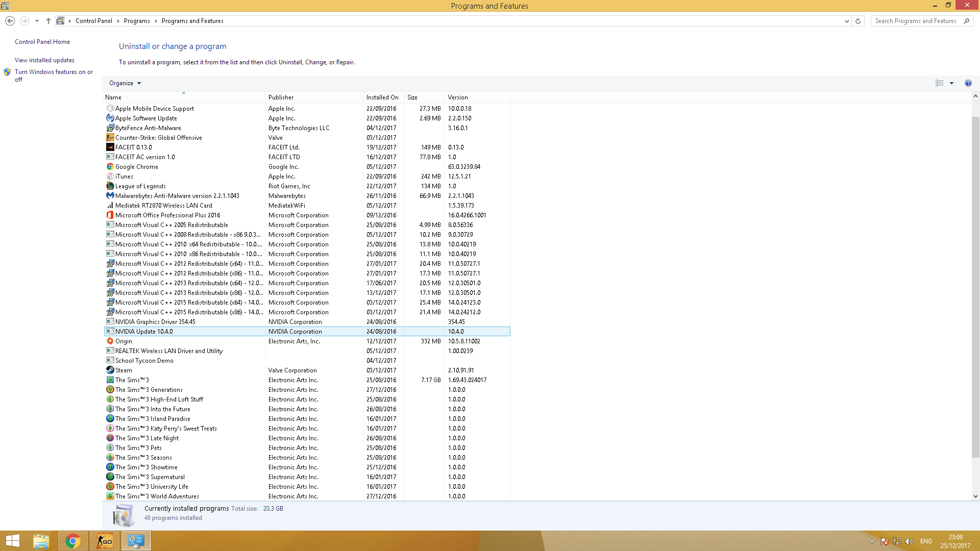Go up one level with up arrow
Screen dimensions: 980x551
(48, 21)
